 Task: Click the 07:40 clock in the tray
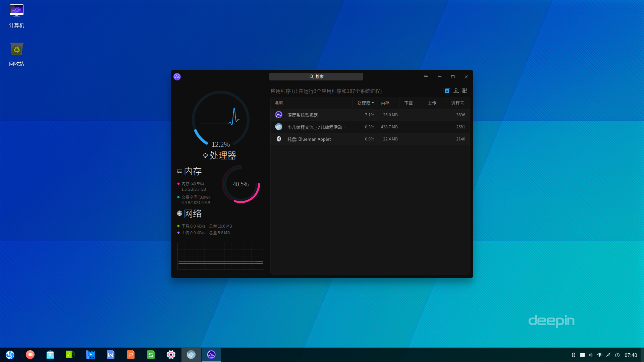pyautogui.click(x=631, y=355)
